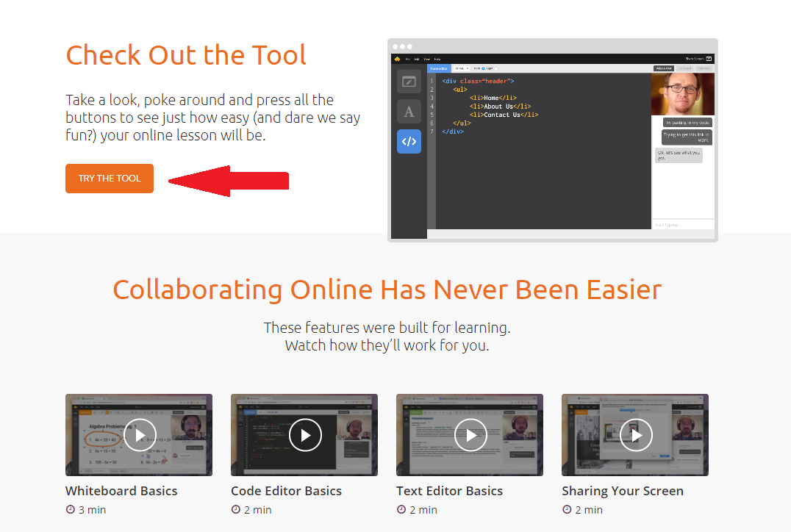
Task: Click the 'Start typing' chat input field
Action: point(682,225)
